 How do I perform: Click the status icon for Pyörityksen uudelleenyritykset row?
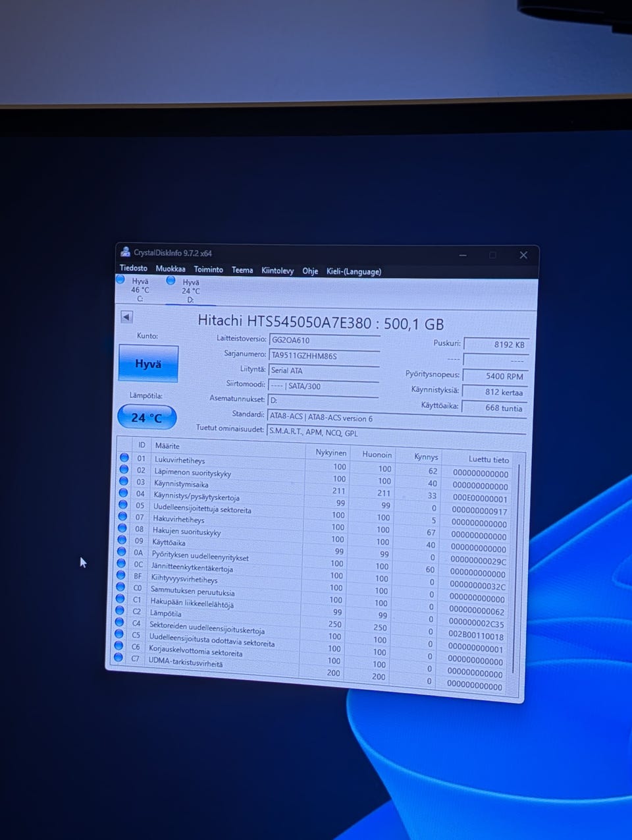[x=121, y=551]
